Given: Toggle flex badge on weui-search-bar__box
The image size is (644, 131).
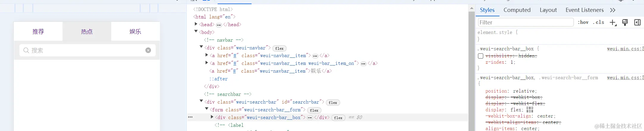Looking at the screenshot, I should point(338,118).
